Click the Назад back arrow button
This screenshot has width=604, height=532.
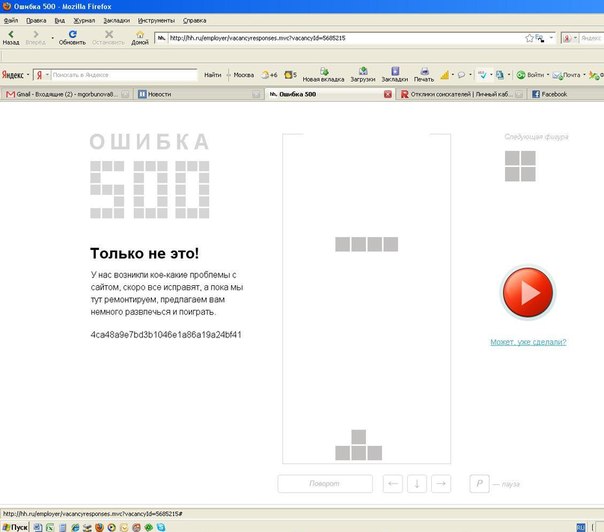(11, 37)
